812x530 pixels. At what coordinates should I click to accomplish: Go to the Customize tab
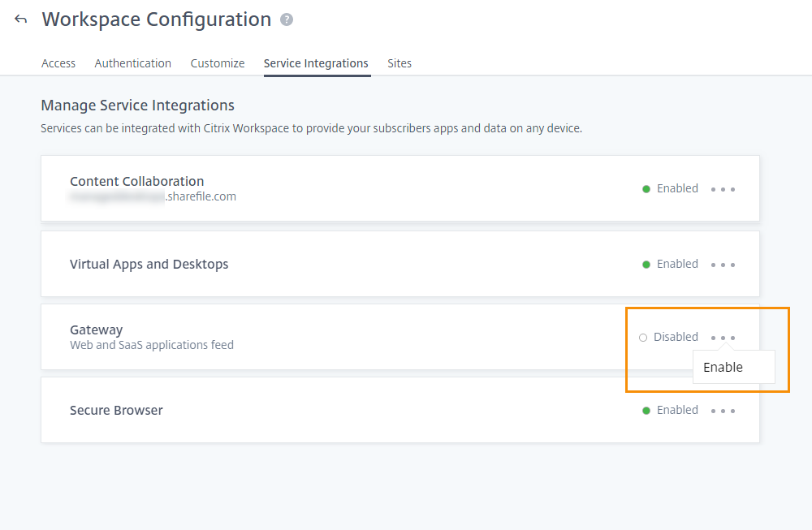pos(218,63)
